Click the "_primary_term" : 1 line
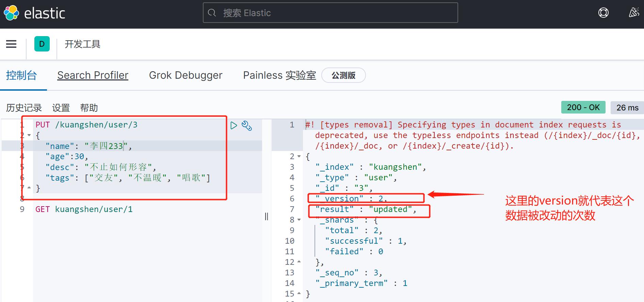Screen dimensions: 644x302 [361, 283]
